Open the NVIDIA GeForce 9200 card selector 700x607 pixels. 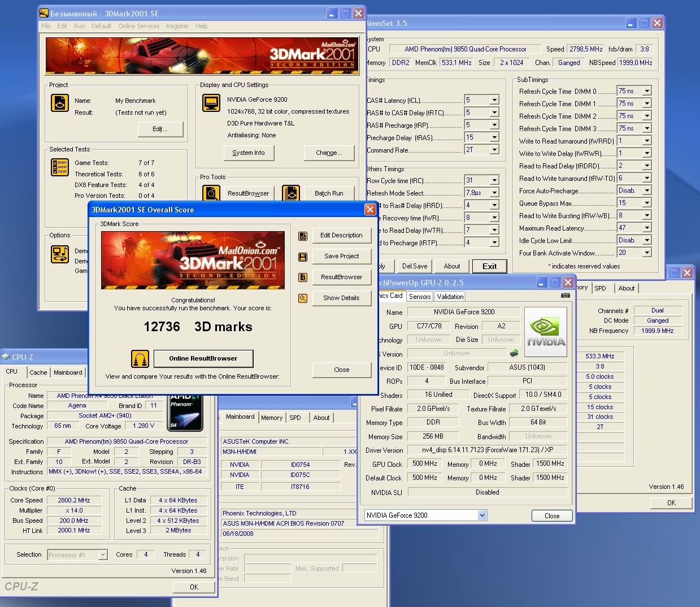click(482, 515)
